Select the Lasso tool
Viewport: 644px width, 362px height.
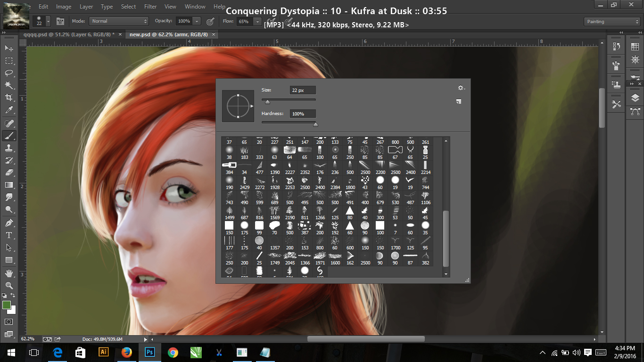tap(9, 73)
